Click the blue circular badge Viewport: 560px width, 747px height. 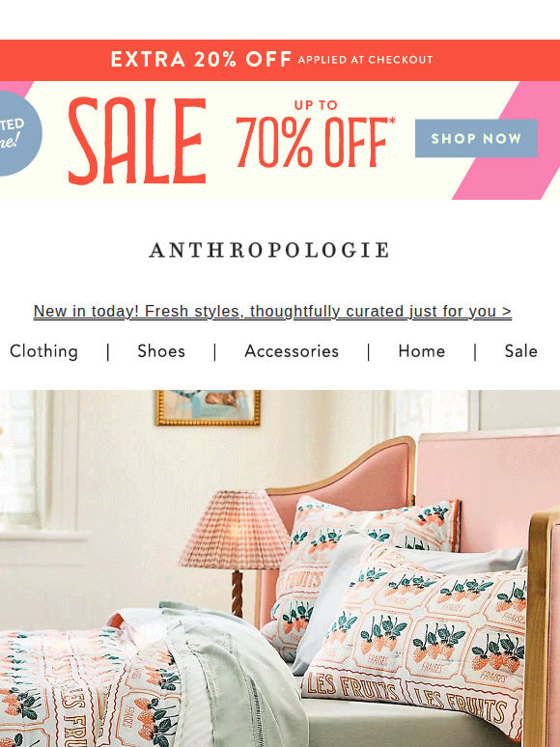click(19, 133)
